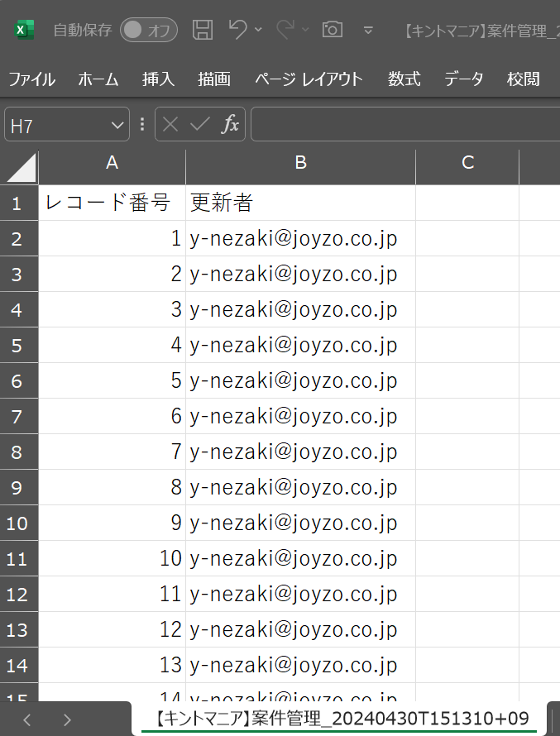
Task: Click the next sheet navigation arrow
Action: (67, 720)
